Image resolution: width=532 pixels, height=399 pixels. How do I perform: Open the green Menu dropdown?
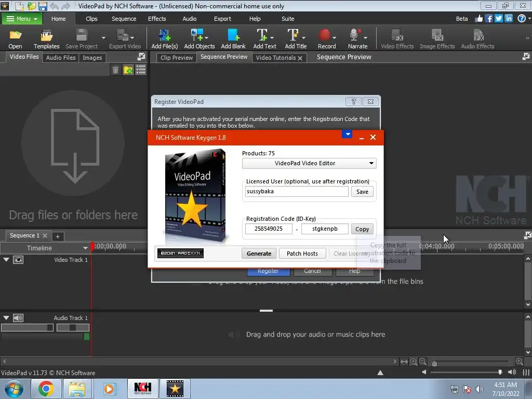(22, 19)
